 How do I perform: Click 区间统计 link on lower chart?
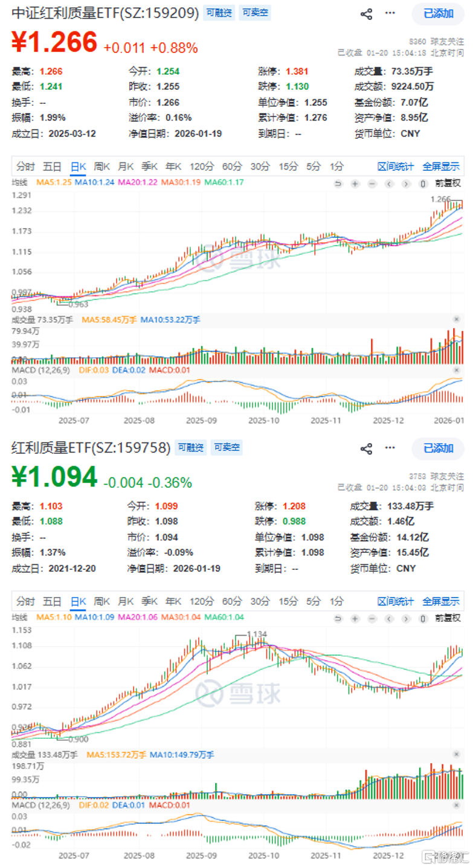pyautogui.click(x=396, y=601)
